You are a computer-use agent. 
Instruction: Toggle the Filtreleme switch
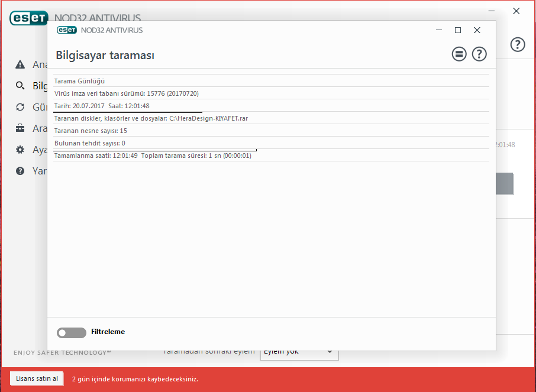72,332
